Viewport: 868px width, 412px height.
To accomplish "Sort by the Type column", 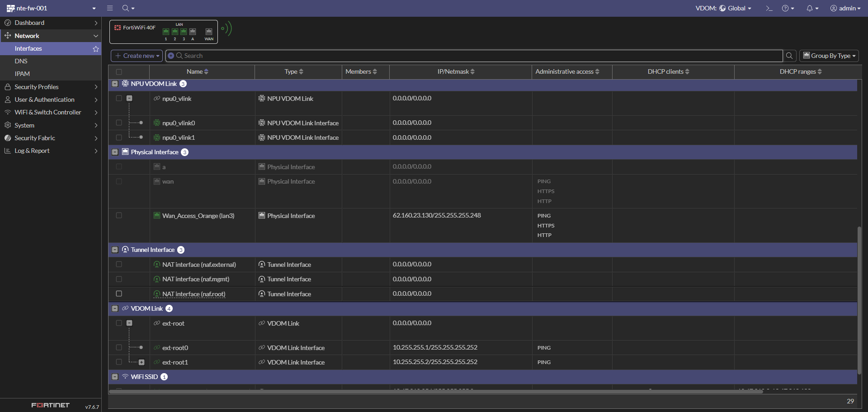I will point(294,71).
